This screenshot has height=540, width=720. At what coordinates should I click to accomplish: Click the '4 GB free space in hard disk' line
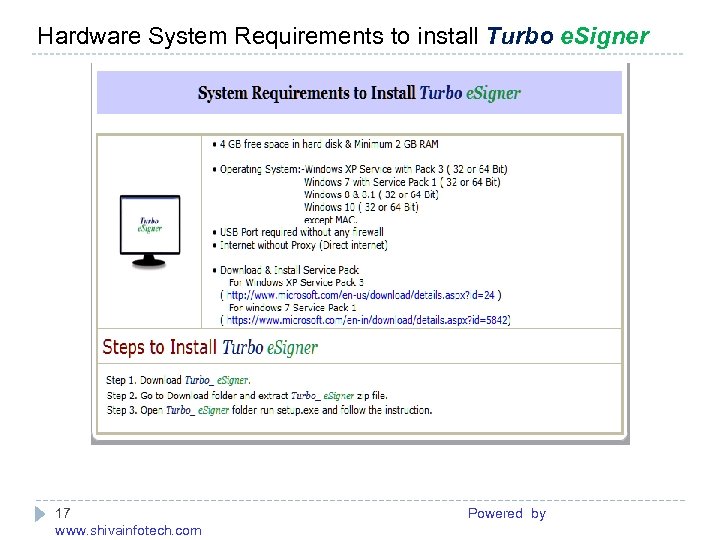click(x=326, y=144)
